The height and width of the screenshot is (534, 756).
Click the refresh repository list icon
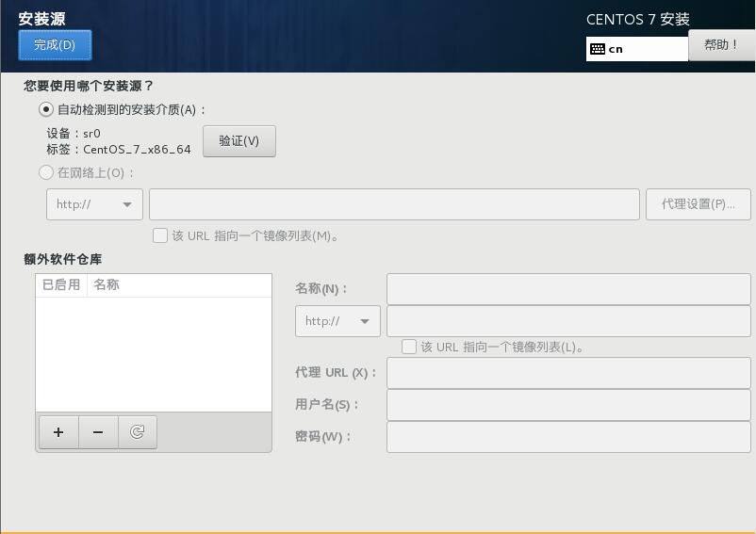pyautogui.click(x=138, y=432)
